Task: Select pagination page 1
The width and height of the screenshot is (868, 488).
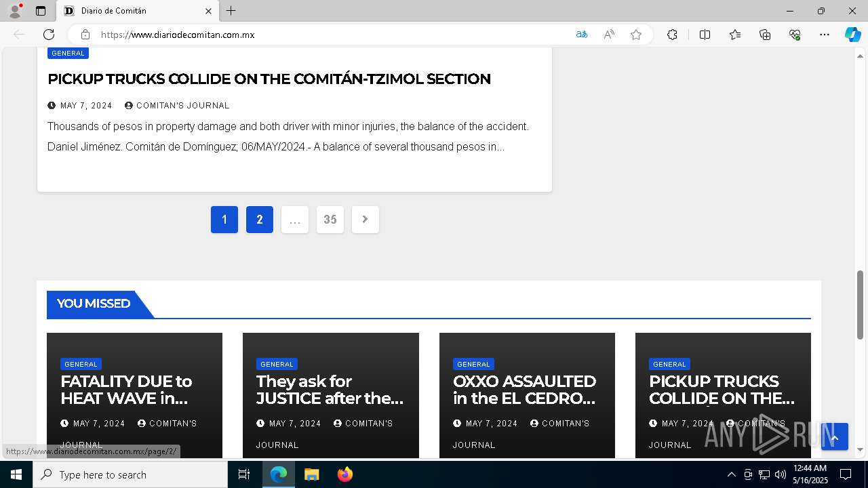Action: 224,220
